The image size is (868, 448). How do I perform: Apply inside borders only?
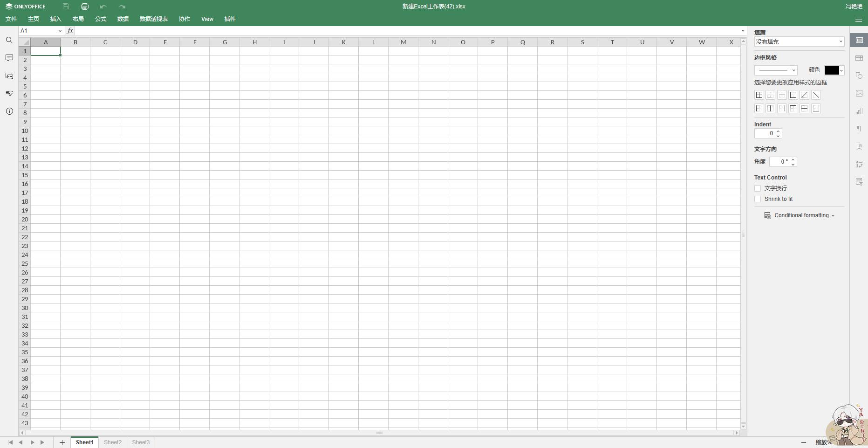click(782, 95)
